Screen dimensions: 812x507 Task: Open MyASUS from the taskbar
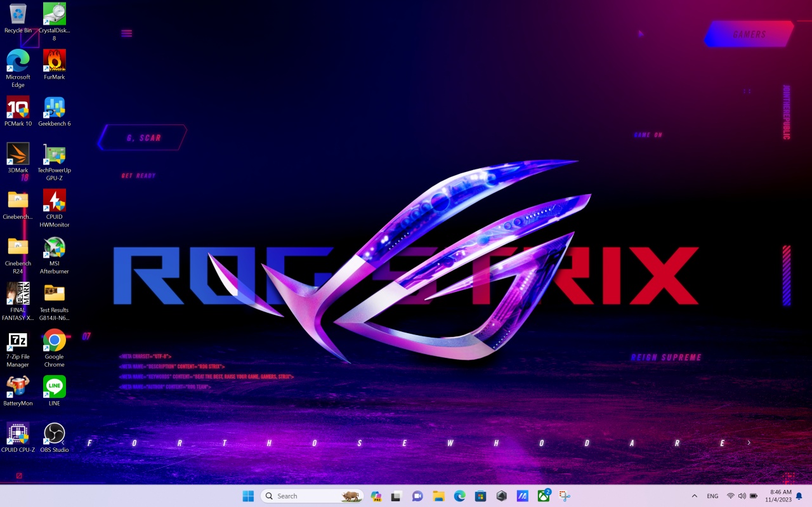coord(523,496)
